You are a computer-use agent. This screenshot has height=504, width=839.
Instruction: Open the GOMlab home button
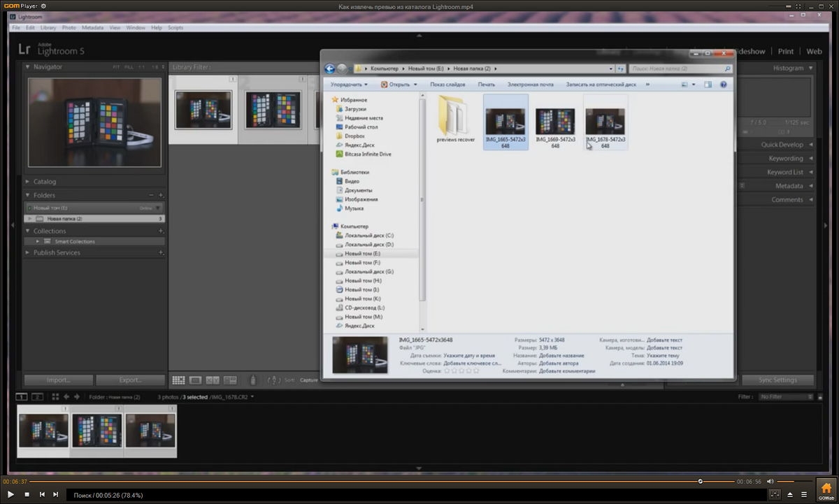[x=826, y=489]
